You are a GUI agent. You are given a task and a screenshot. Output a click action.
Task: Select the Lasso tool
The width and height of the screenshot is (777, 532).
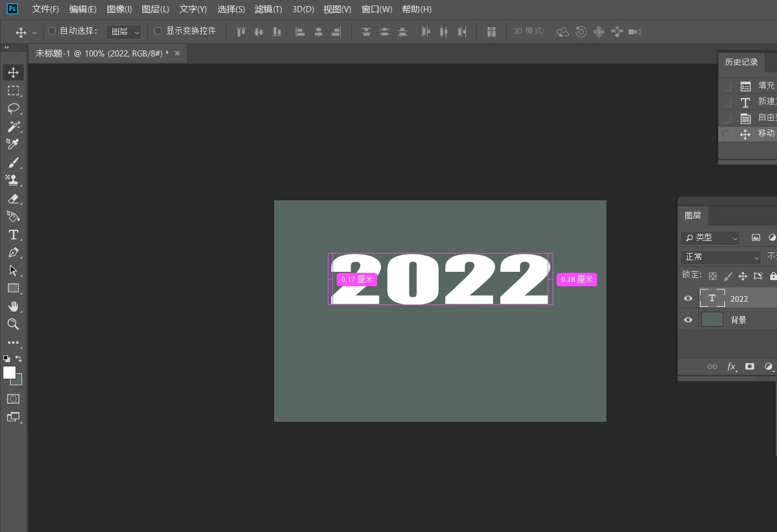[x=13, y=109]
